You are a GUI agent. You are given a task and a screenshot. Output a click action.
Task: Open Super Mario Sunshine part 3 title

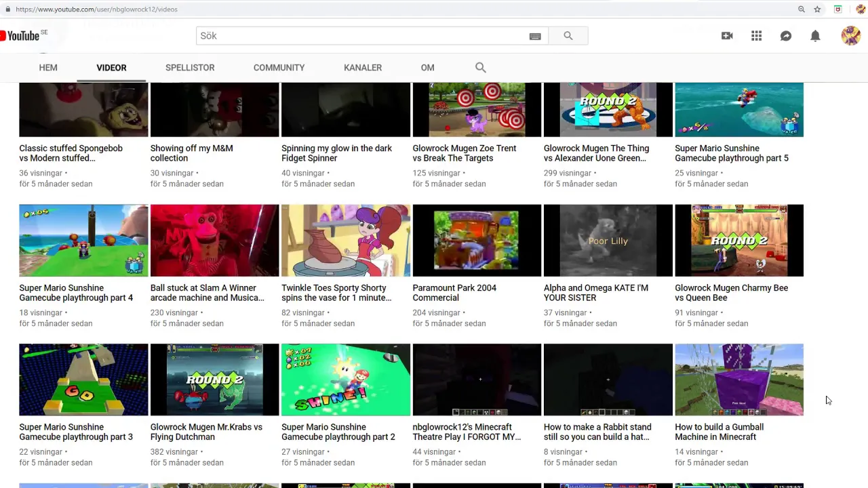(76, 432)
